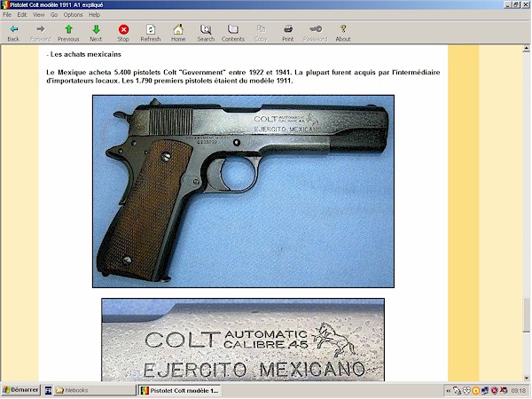The image size is (532, 399).
Task: Click the orange circle tray icon
Action: [476, 391]
